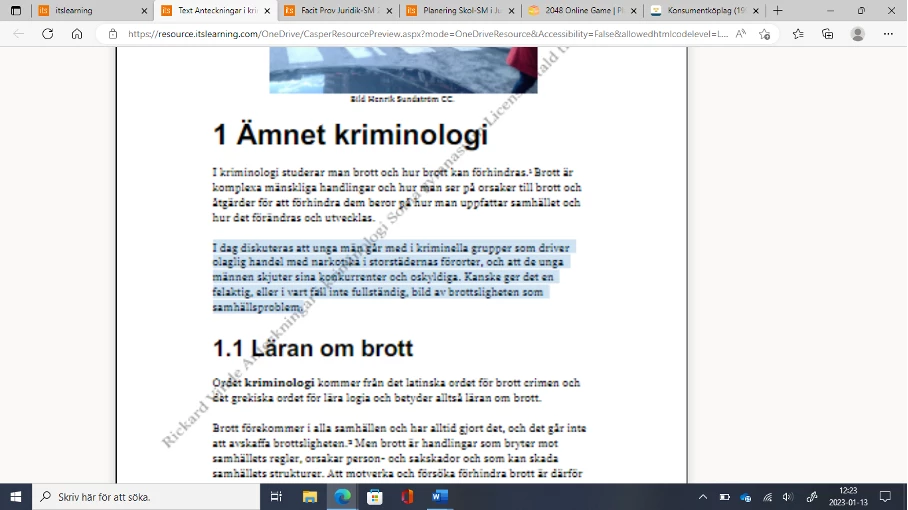
Task: Click the Skriv här för att söka box
Action: tap(146, 497)
